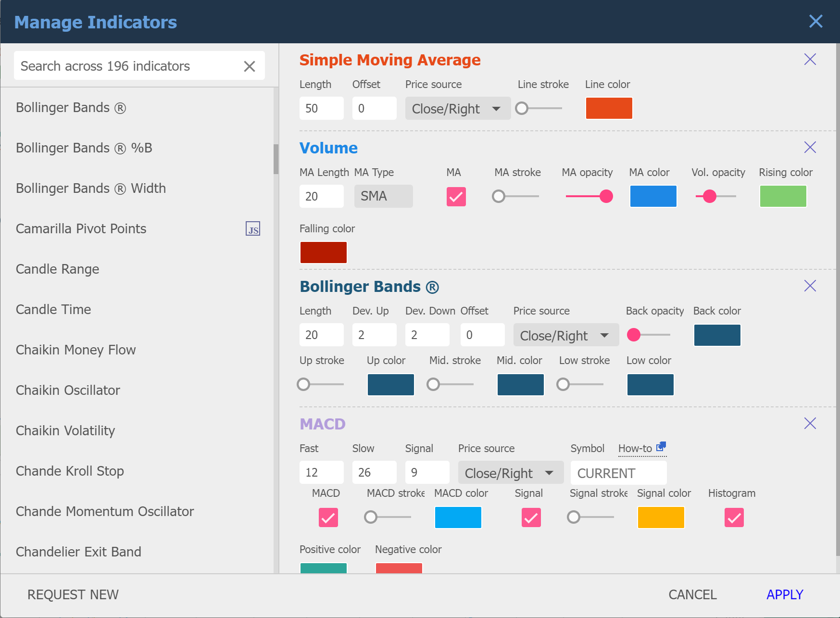Image resolution: width=840 pixels, height=618 pixels.
Task: Toggle the MACD Signal checkbox
Action: point(531,517)
